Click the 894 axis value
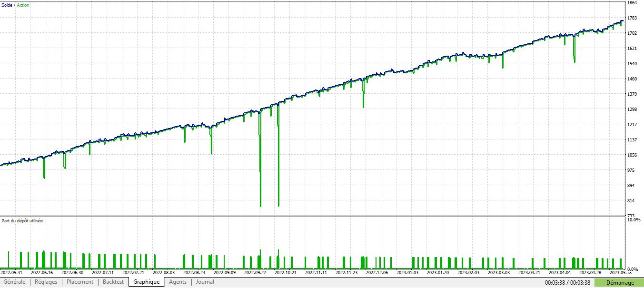 [x=632, y=186]
